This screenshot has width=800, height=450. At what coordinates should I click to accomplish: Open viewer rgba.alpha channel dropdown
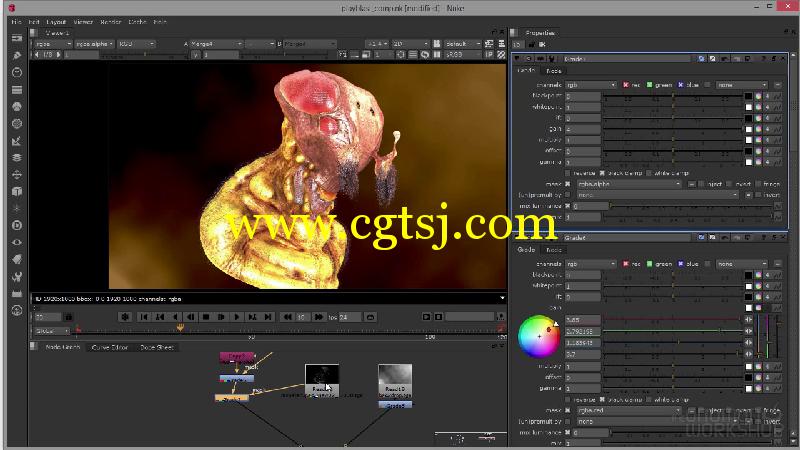coord(94,44)
